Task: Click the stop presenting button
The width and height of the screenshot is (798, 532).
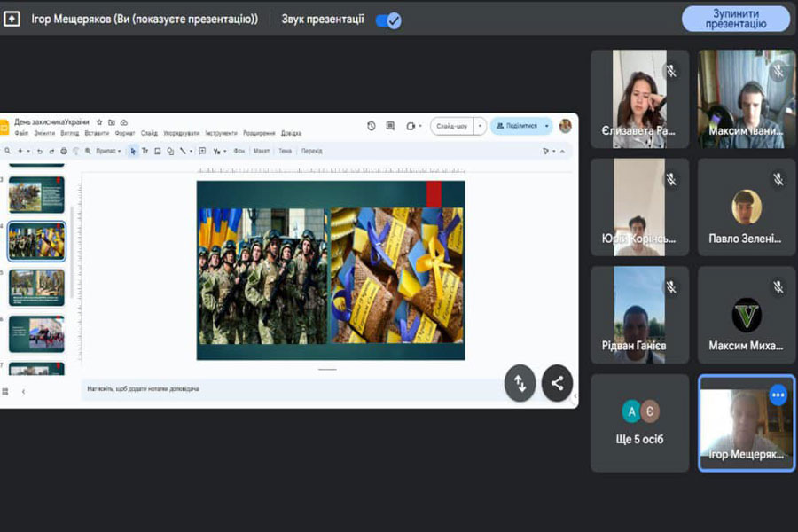Action: pos(735,19)
